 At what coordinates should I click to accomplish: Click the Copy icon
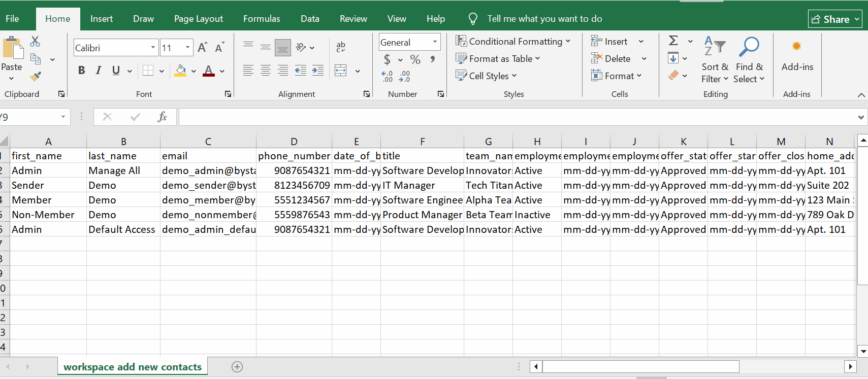click(36, 59)
